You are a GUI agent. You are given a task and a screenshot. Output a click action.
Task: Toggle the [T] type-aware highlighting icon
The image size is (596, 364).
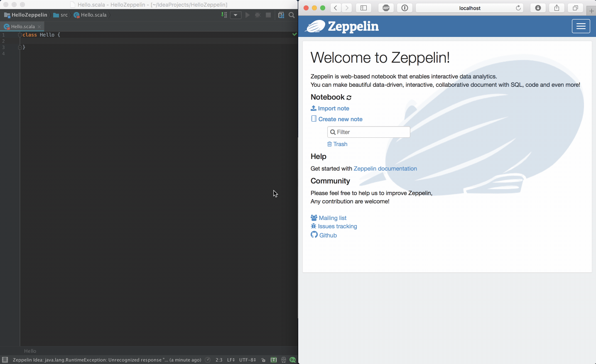(274, 360)
